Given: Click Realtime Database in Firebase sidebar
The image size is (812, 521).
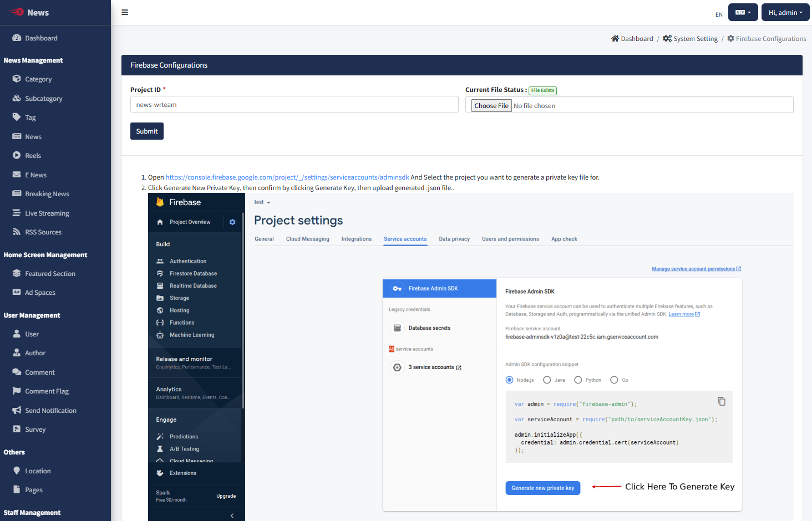Looking at the screenshot, I should [187, 285].
